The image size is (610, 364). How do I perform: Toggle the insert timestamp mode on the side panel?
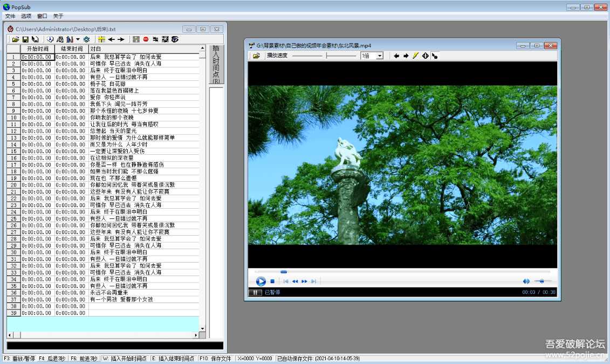(x=216, y=66)
